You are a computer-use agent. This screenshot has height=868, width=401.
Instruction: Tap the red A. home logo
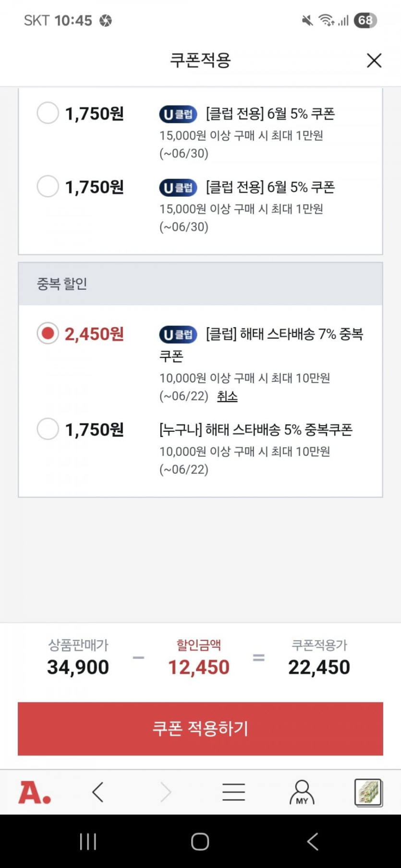35,792
